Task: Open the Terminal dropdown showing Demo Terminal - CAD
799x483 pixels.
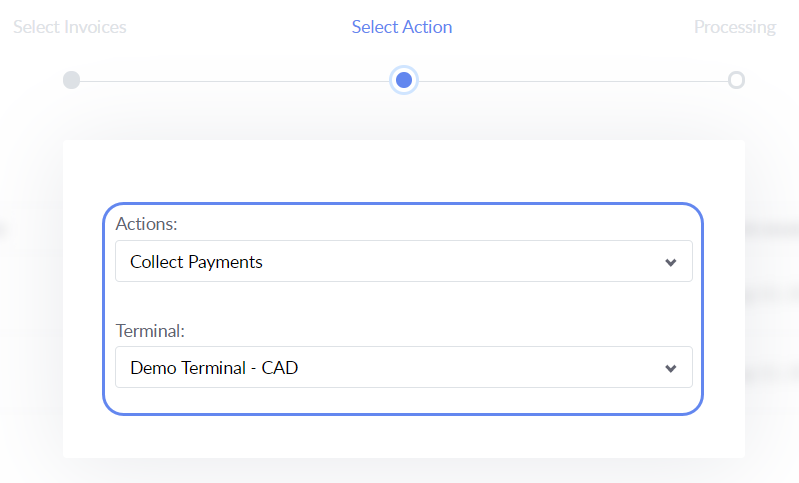Action: [x=403, y=368]
